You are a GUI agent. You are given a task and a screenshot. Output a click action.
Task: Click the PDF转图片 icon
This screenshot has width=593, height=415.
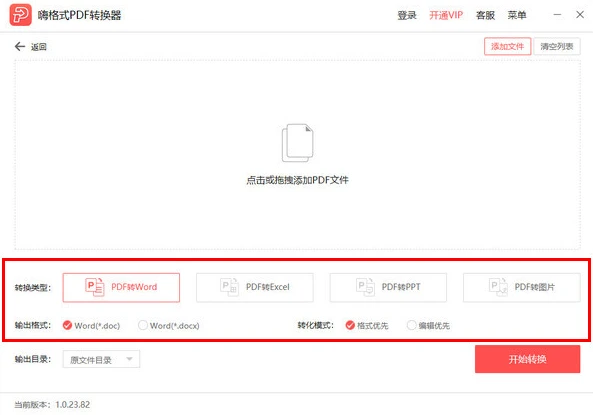498,287
